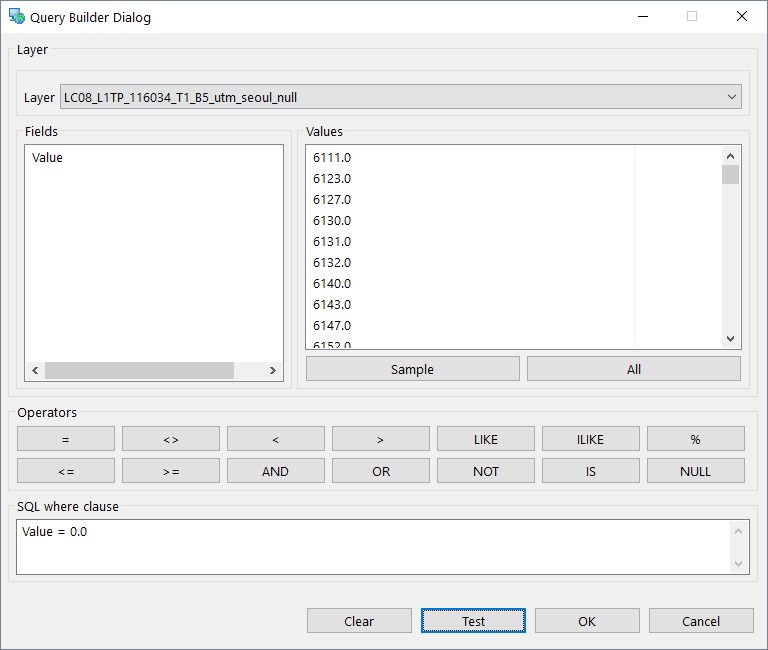Click Fields list right scroll arrow
Viewport: 768px width, 650px height.
tap(273, 370)
